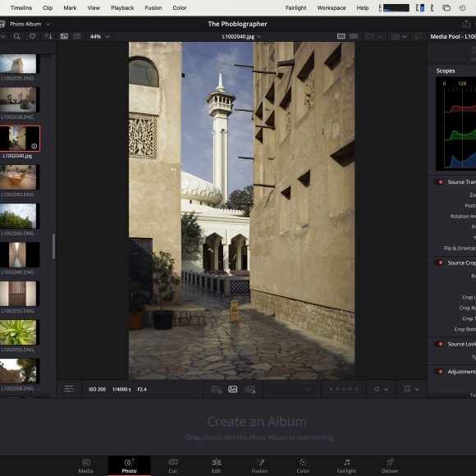This screenshot has height=476, width=476.
Task: Open the Fairlight page
Action: coord(346,465)
